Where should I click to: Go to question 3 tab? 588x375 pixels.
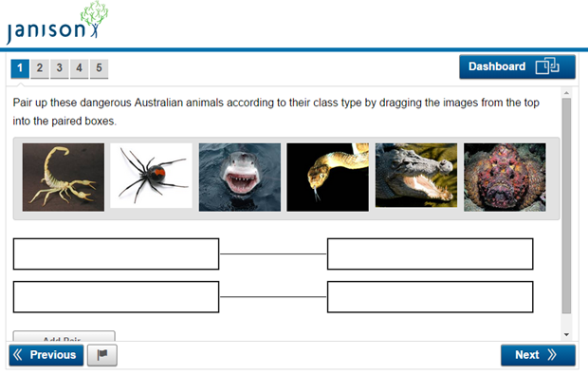coord(59,68)
